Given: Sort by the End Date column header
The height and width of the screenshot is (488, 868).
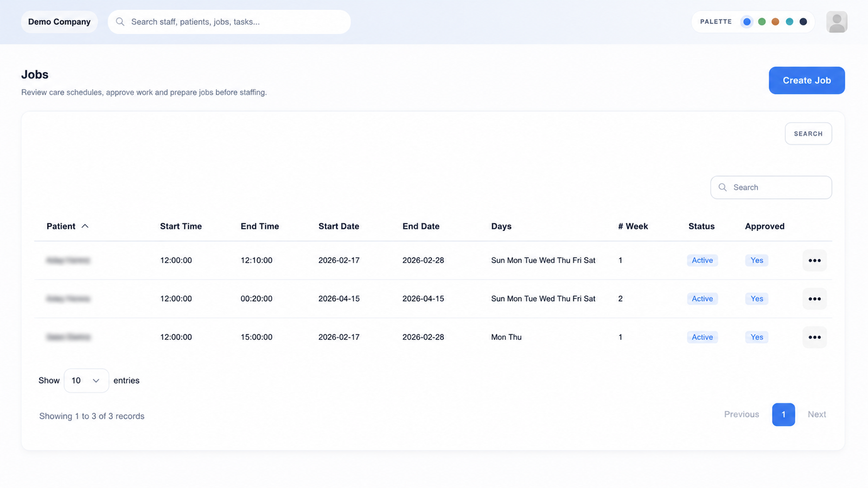Looking at the screenshot, I should click(421, 226).
